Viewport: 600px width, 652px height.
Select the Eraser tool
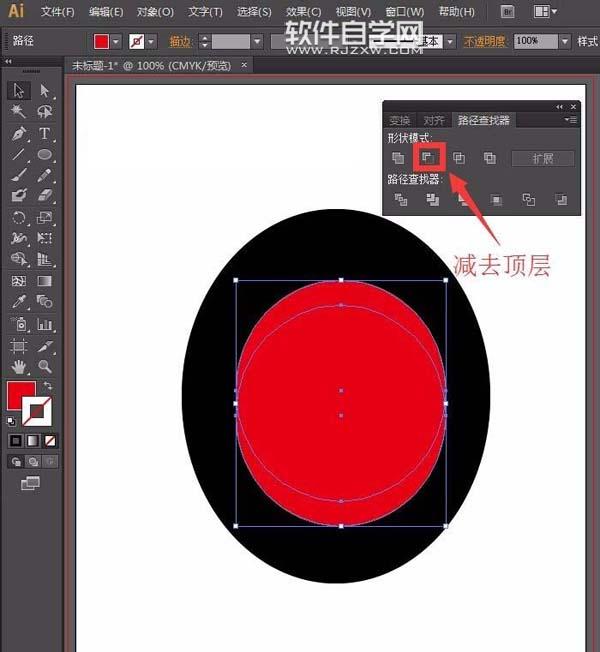tap(44, 195)
